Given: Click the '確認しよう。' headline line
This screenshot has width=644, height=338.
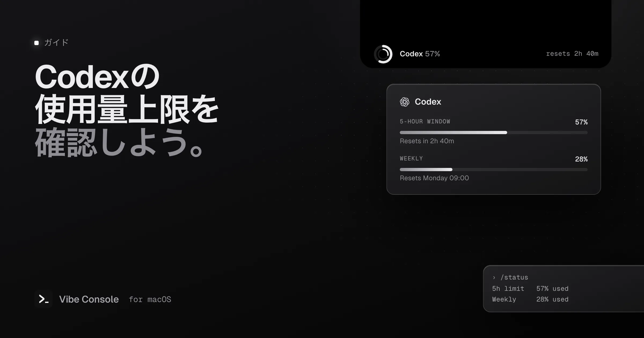Looking at the screenshot, I should click(118, 142).
